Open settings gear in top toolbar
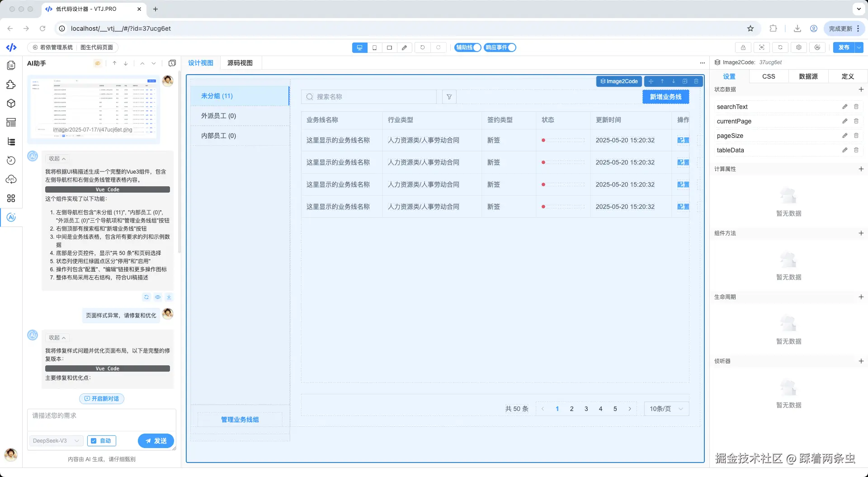 [x=799, y=47]
